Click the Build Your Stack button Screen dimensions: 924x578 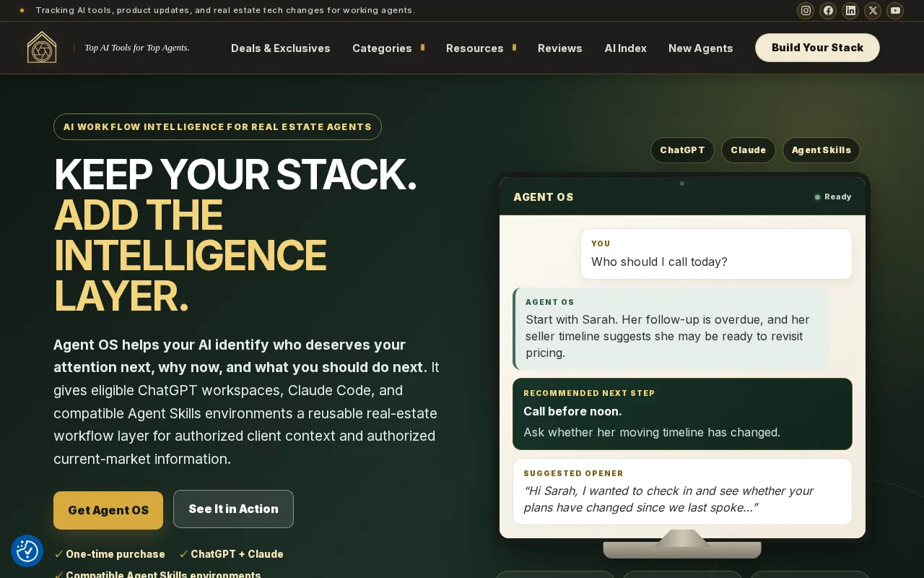[817, 48]
